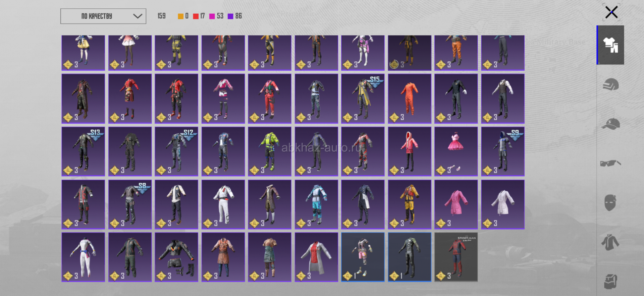
Task: Open the 'По качеству' sort dropdown
Action: click(x=103, y=16)
